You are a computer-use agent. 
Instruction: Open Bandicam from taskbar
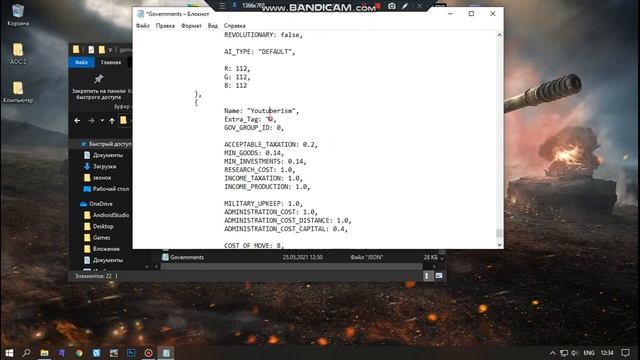click(x=149, y=353)
